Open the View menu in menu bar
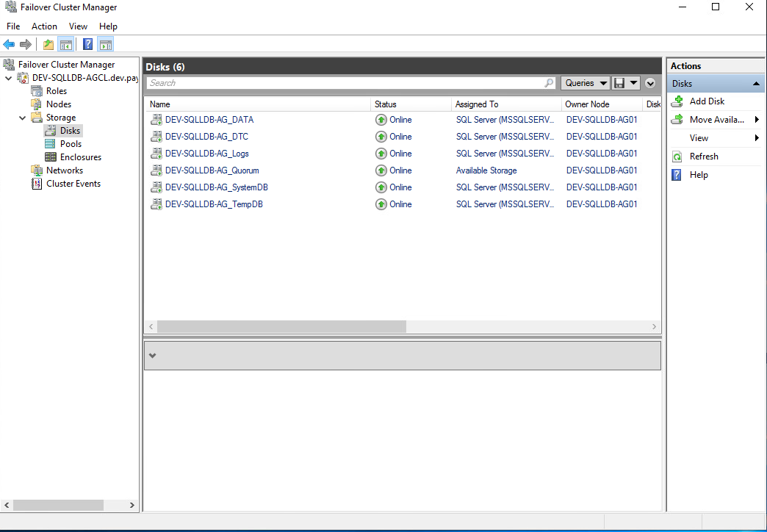Viewport: 767px width, 532px height. pos(78,26)
